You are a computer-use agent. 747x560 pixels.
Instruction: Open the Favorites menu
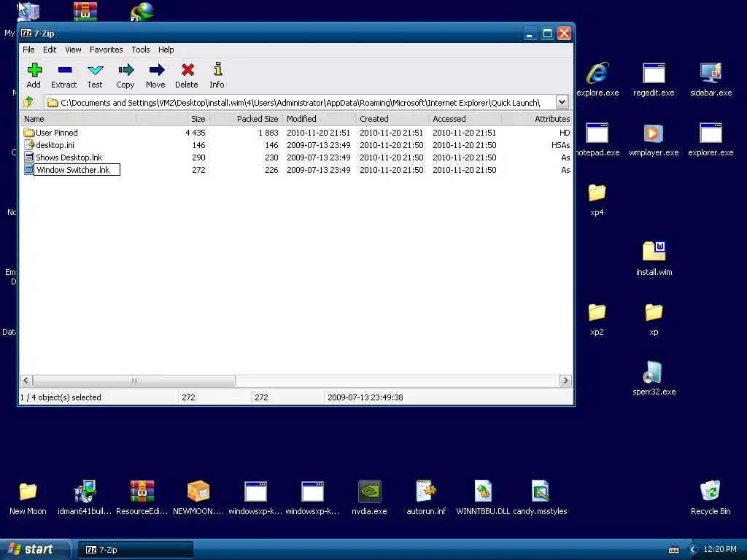click(107, 50)
